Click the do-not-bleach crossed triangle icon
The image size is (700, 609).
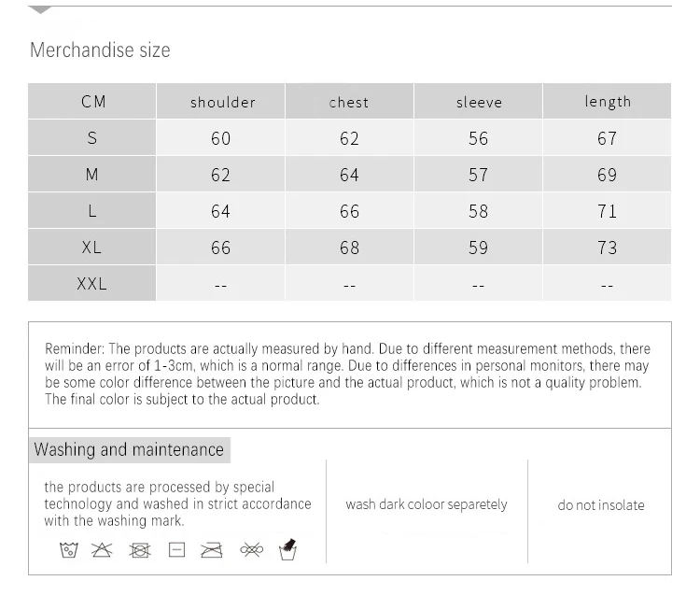coord(102,550)
